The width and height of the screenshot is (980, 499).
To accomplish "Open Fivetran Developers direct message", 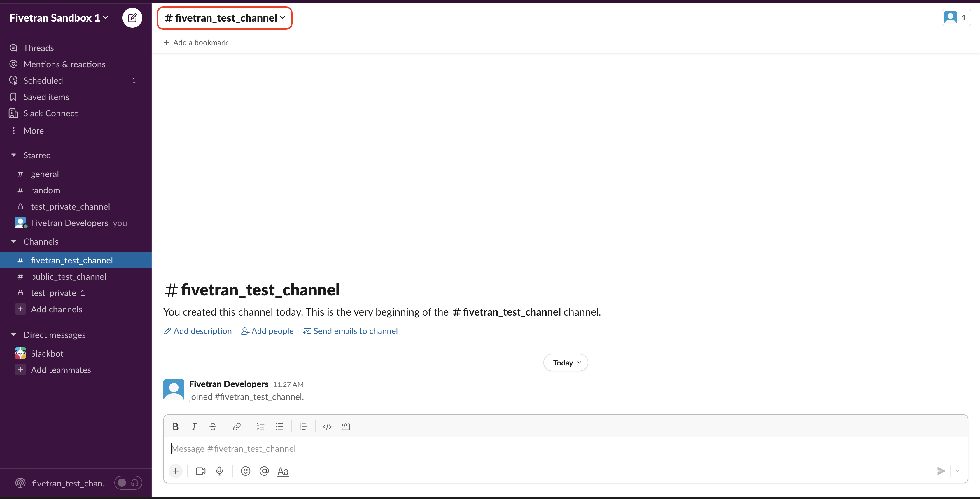I will pos(76,223).
